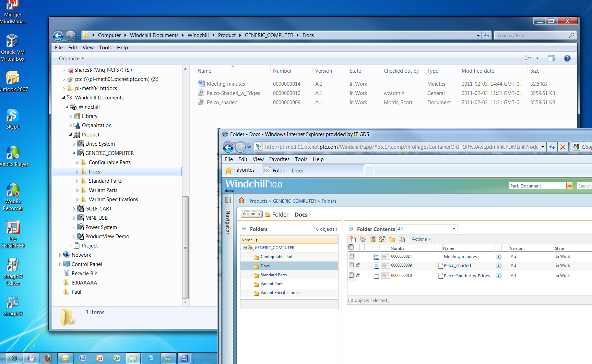Viewport: 592px width, 364px height.
Task: Click PowerPoint icon in the taskbar
Action: click(x=100, y=358)
